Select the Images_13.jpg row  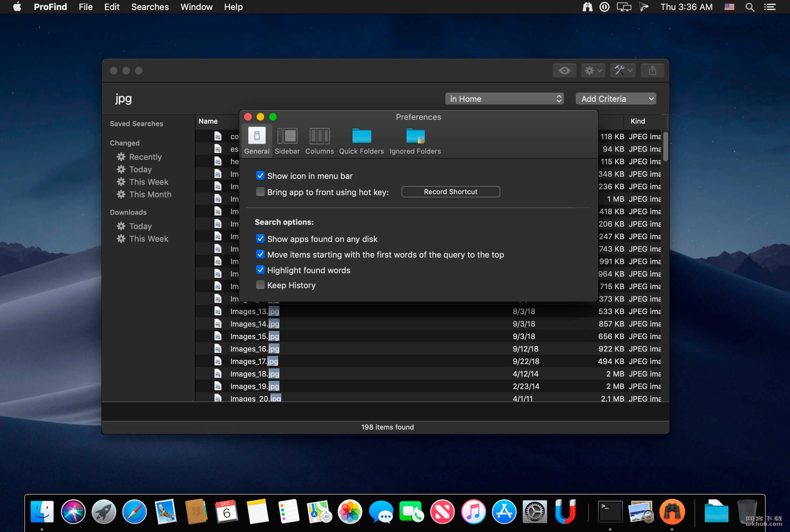427,311
